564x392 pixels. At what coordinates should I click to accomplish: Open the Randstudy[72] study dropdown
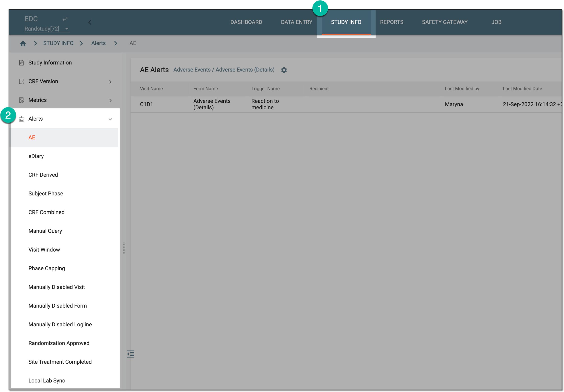tap(47, 29)
